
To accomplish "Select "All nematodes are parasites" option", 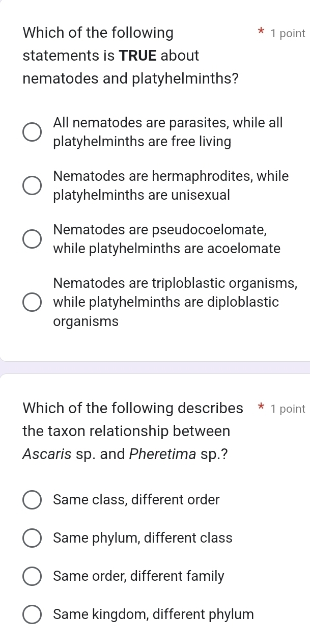I will (32, 131).
